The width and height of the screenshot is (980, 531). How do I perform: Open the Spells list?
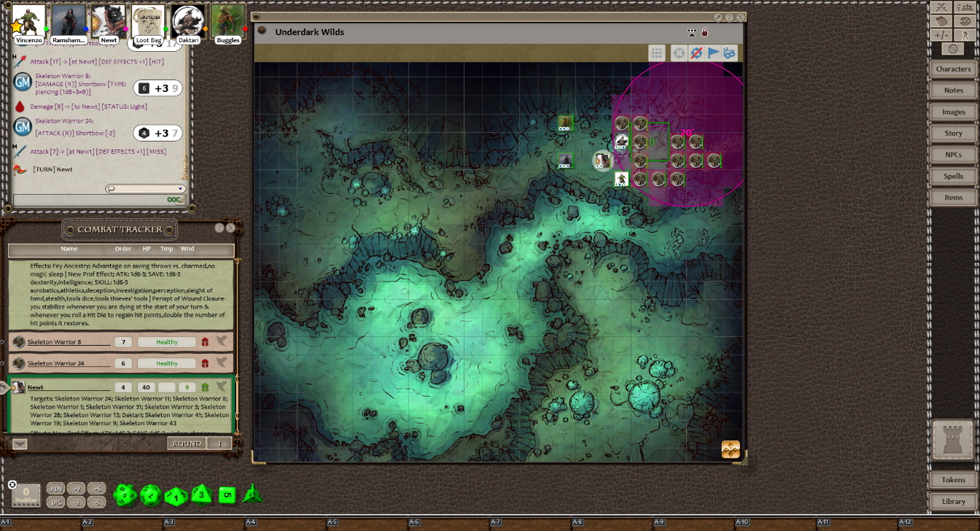(x=953, y=176)
